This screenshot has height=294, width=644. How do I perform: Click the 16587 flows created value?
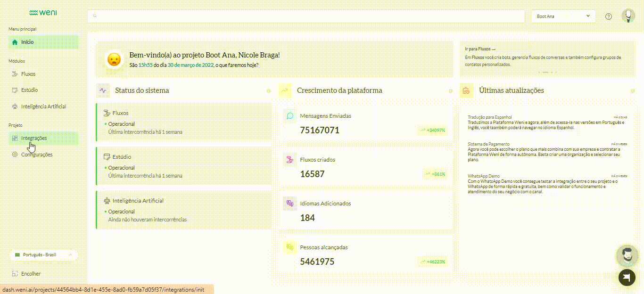[x=312, y=174]
